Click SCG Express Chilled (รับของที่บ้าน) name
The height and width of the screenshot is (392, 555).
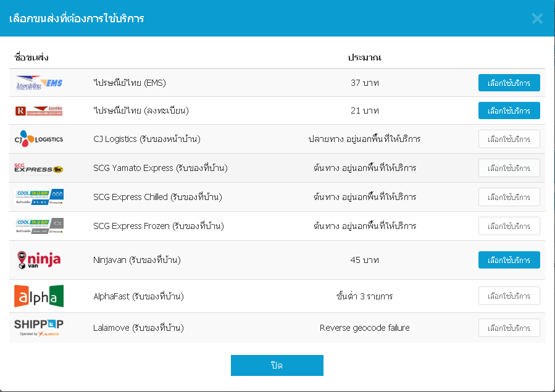157,197
